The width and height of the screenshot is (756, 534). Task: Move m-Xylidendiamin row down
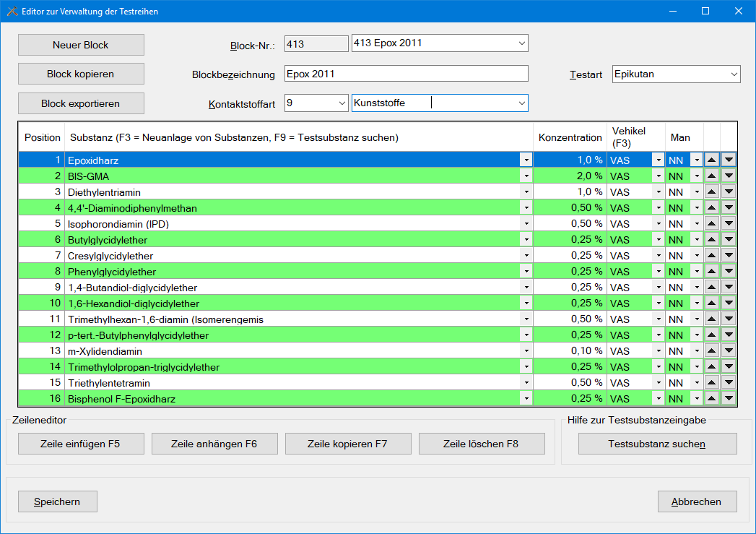729,350
